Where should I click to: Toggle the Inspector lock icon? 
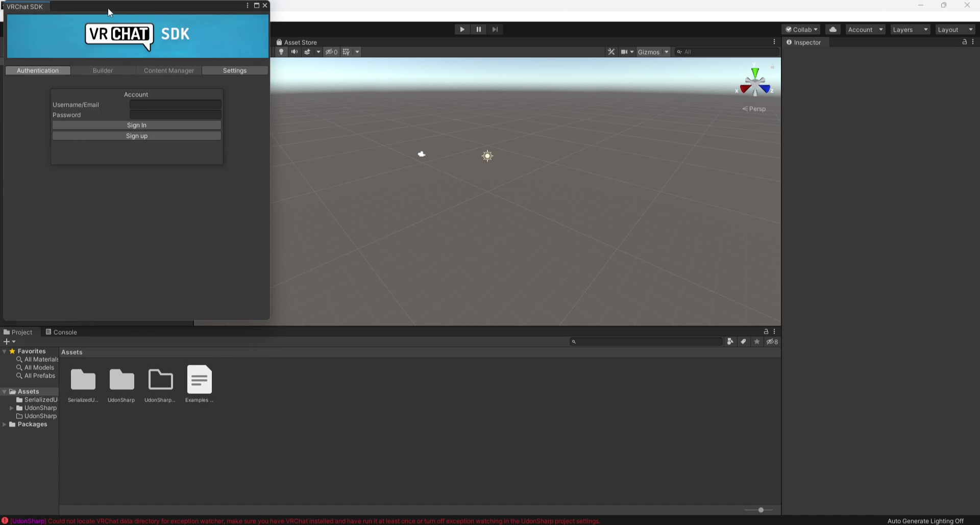(x=964, y=42)
